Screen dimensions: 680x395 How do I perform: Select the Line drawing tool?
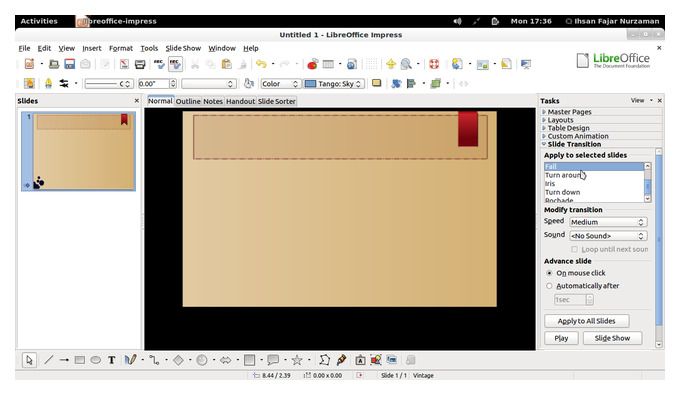click(x=48, y=360)
